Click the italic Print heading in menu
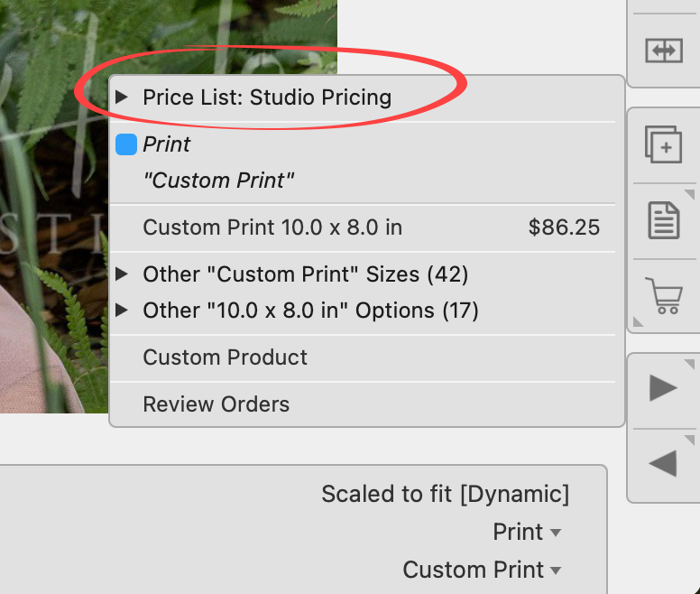 [x=167, y=144]
